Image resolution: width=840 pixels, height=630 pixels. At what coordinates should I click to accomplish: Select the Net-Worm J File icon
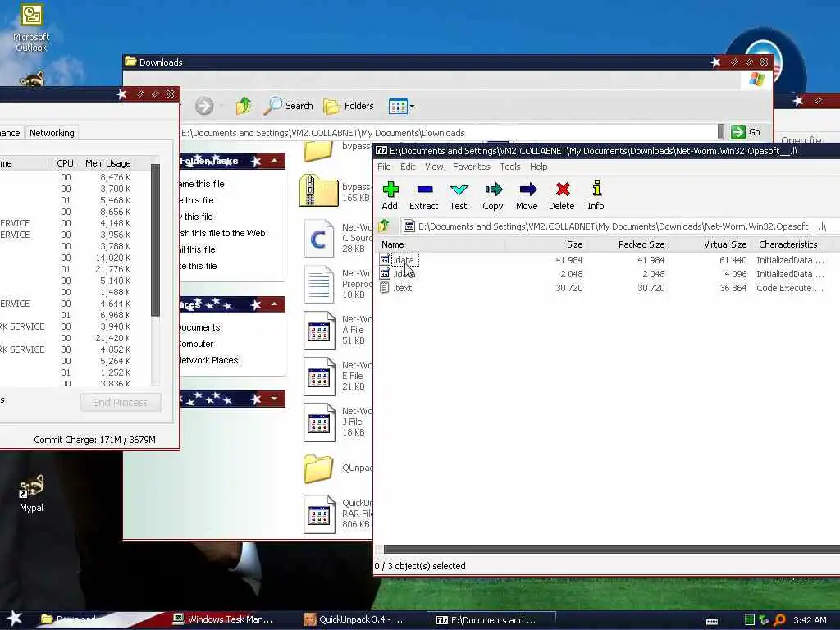click(319, 422)
